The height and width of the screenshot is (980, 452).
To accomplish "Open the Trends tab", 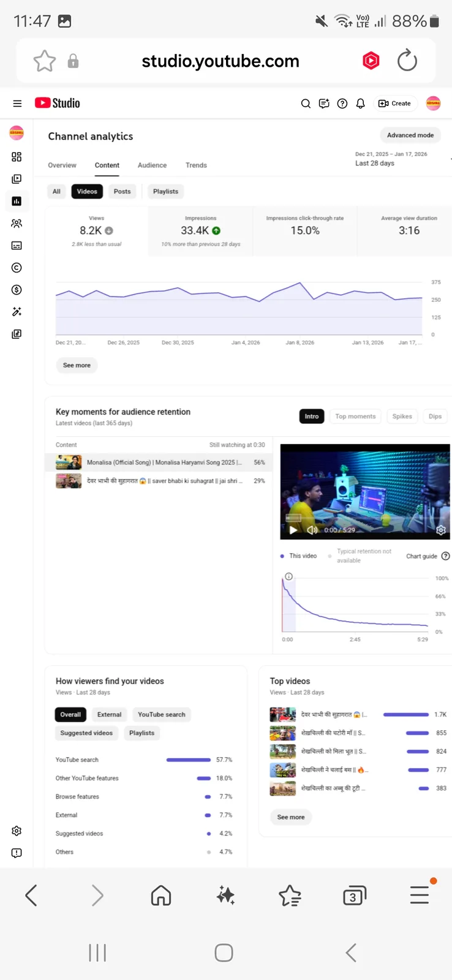I will 196,165.
